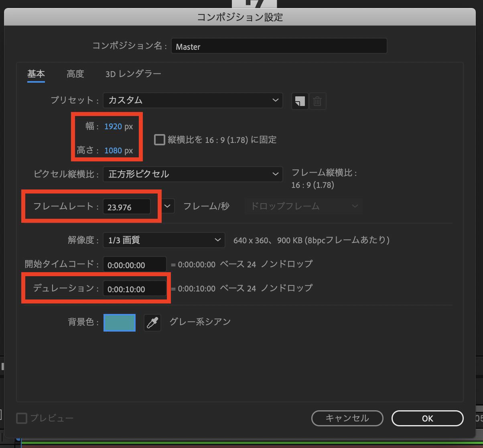This screenshot has height=448, width=483.
Task: Open the ピクセル縦横比 dropdown
Action: [x=193, y=174]
